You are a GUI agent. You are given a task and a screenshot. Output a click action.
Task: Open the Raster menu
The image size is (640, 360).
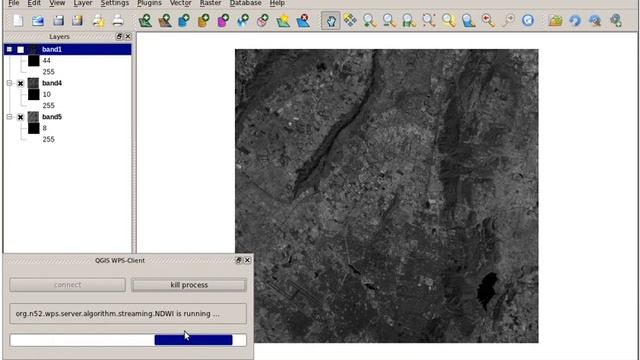click(210, 3)
